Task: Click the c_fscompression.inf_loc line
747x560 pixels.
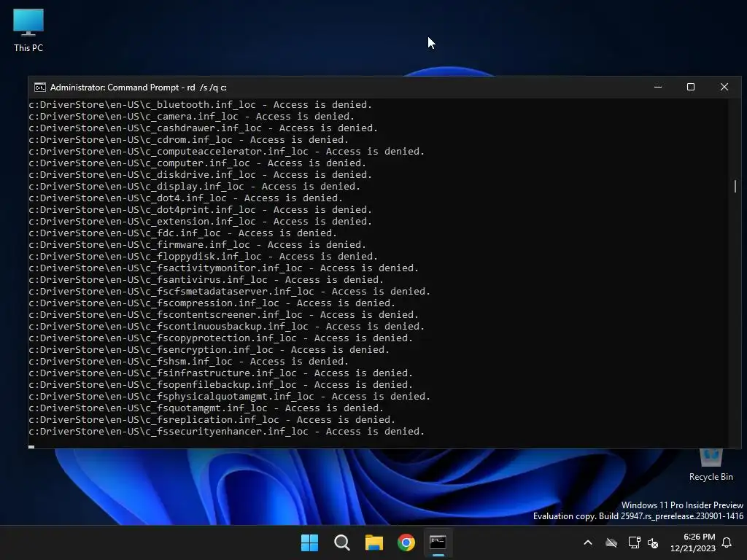Action: tap(212, 303)
